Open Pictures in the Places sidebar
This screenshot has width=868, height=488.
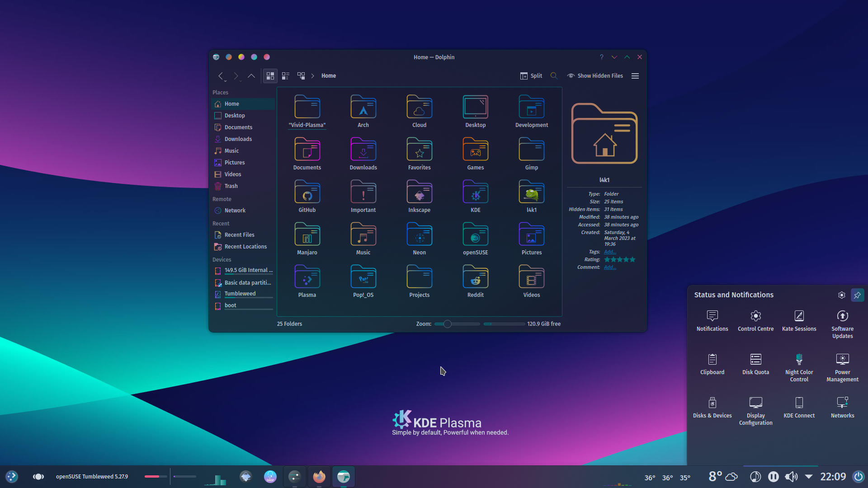click(243, 163)
